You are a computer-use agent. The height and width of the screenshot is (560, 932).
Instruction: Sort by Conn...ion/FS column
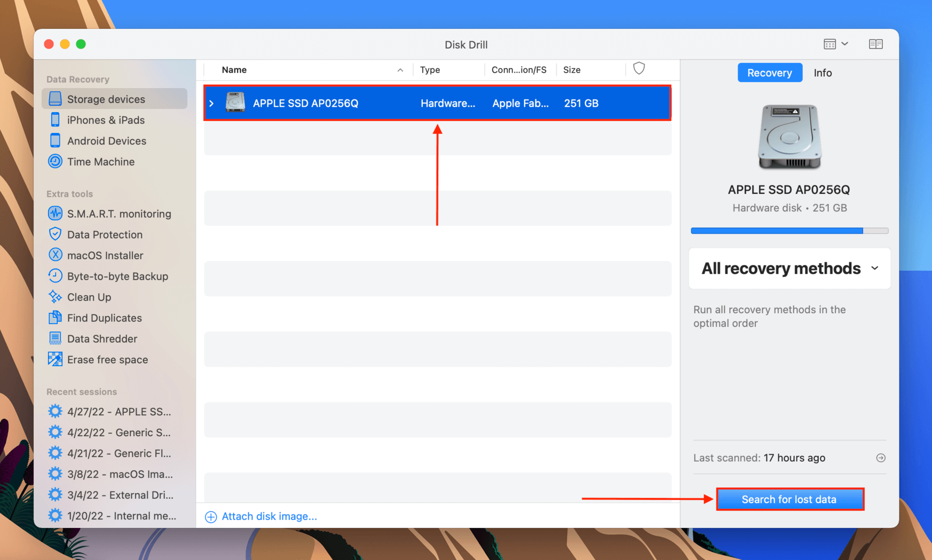pyautogui.click(x=519, y=70)
